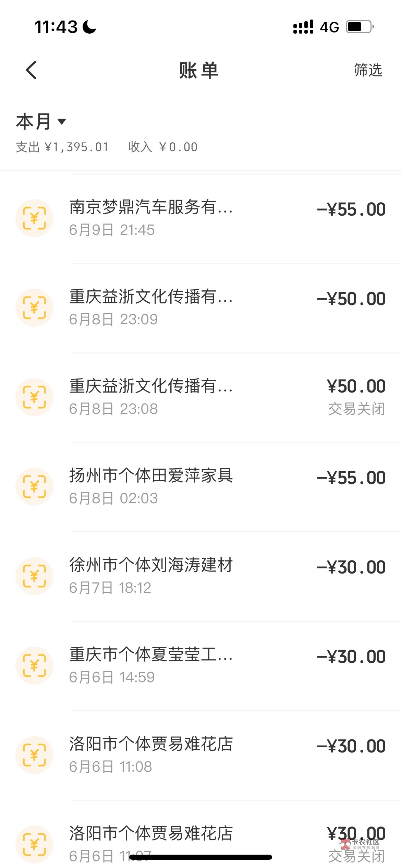Tap scan-pay icon for 徐州市个体刘海涛建材

[x=34, y=576]
